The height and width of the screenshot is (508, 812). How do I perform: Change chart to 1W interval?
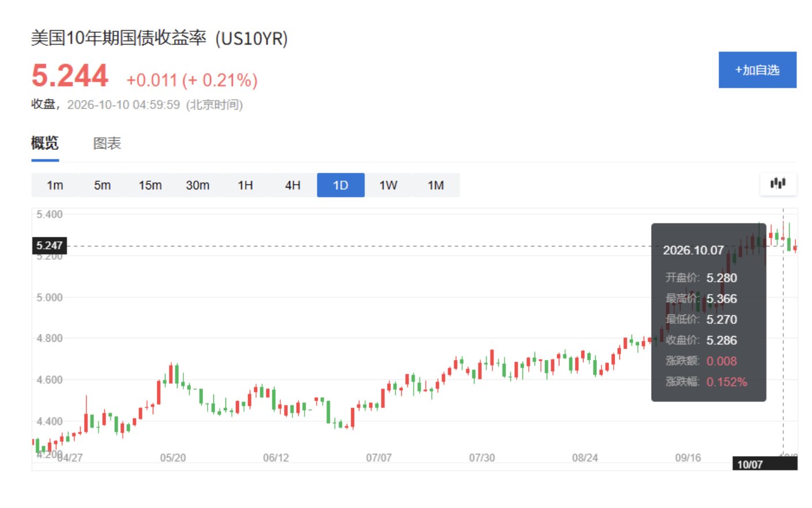coord(388,185)
